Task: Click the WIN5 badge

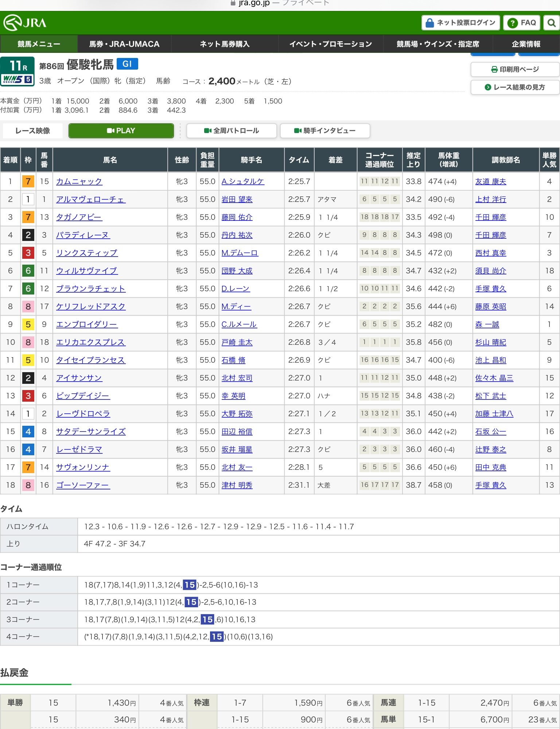Action: pyautogui.click(x=17, y=79)
